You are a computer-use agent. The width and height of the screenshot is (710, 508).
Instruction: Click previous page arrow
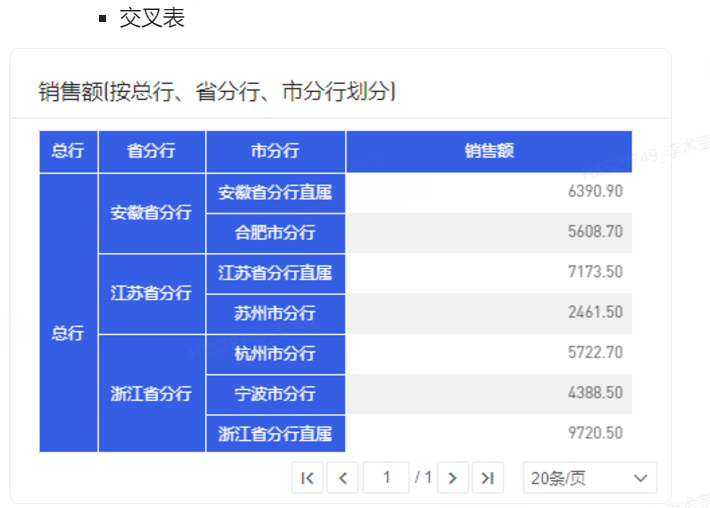343,478
